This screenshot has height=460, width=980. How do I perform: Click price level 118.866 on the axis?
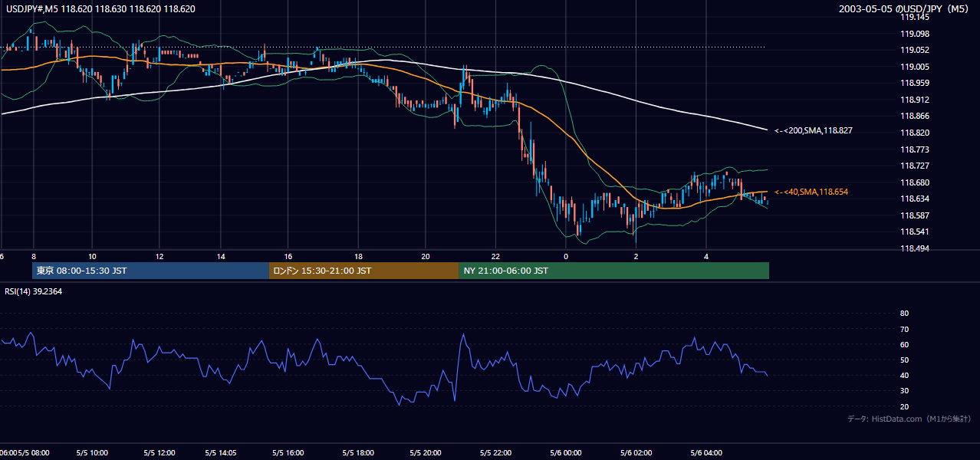point(915,117)
